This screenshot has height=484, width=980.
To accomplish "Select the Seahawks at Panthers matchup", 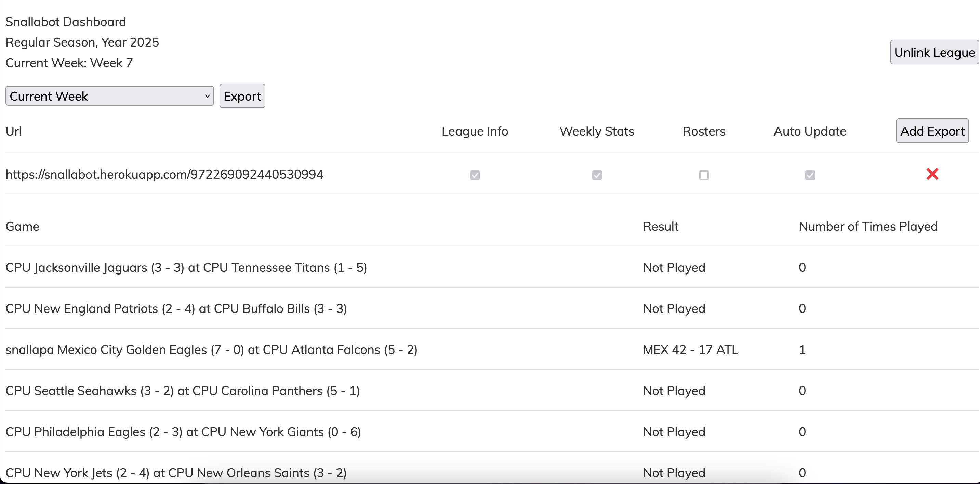I will coord(183,391).
